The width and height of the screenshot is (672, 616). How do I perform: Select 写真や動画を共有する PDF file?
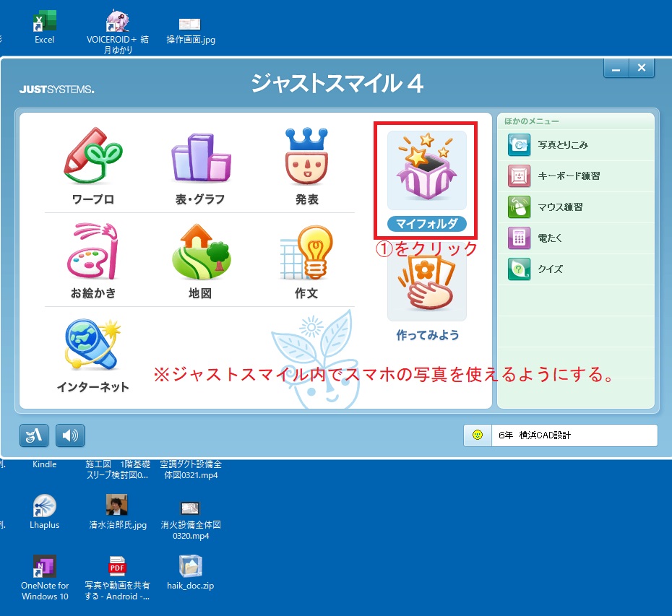coord(117,578)
